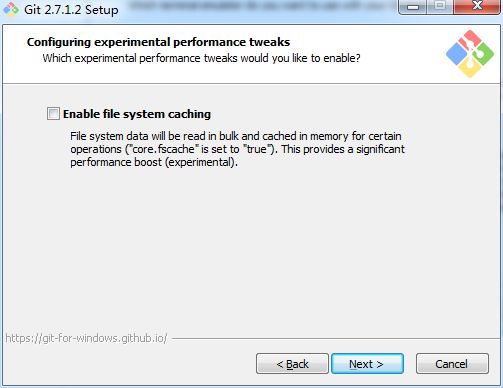The height and width of the screenshot is (388, 503).
Task: Click the blue diamond of the Git logo
Action: click(457, 54)
